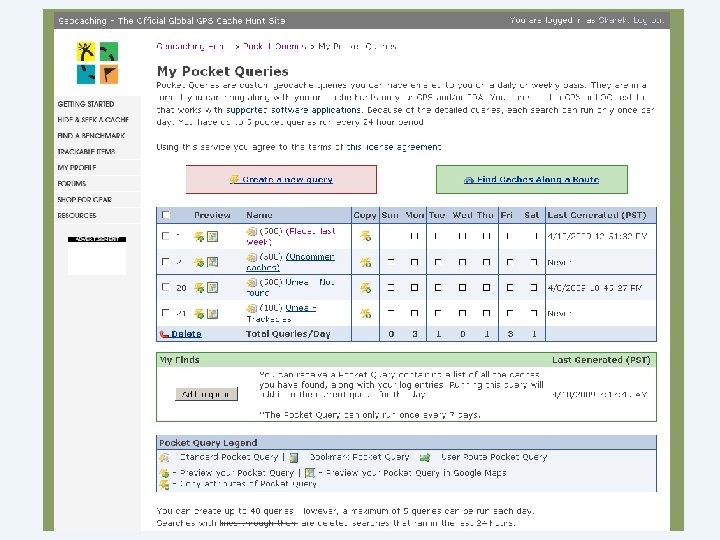Toggle Saturday for Uncommon caches query
This screenshot has width=720, height=540.
(534, 262)
